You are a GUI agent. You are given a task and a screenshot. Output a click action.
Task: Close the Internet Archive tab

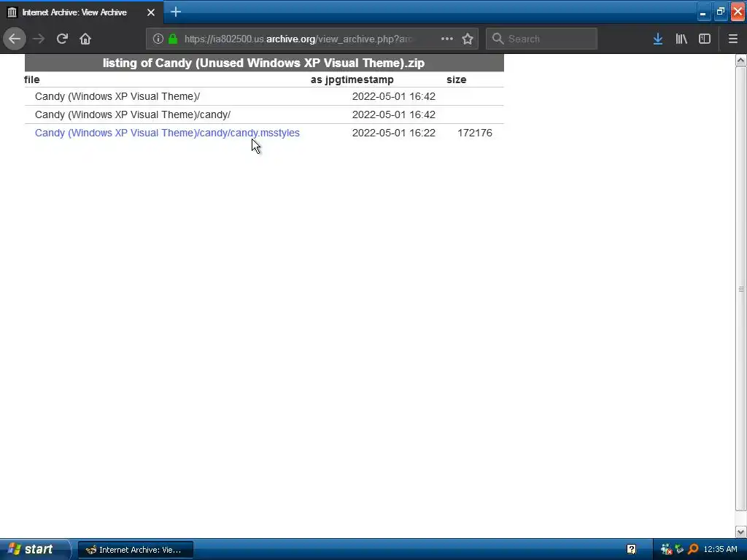pyautogui.click(x=151, y=12)
